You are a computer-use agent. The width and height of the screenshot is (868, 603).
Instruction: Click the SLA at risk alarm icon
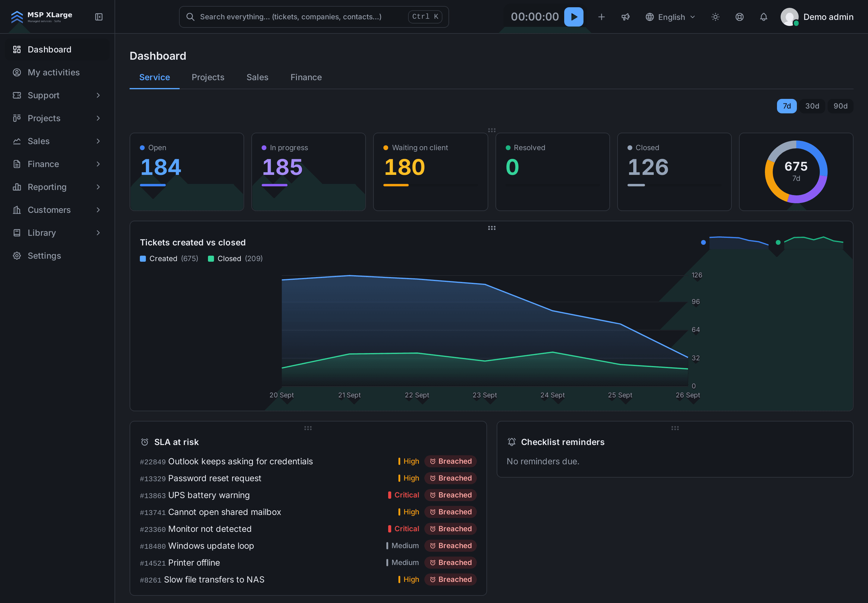coord(144,442)
